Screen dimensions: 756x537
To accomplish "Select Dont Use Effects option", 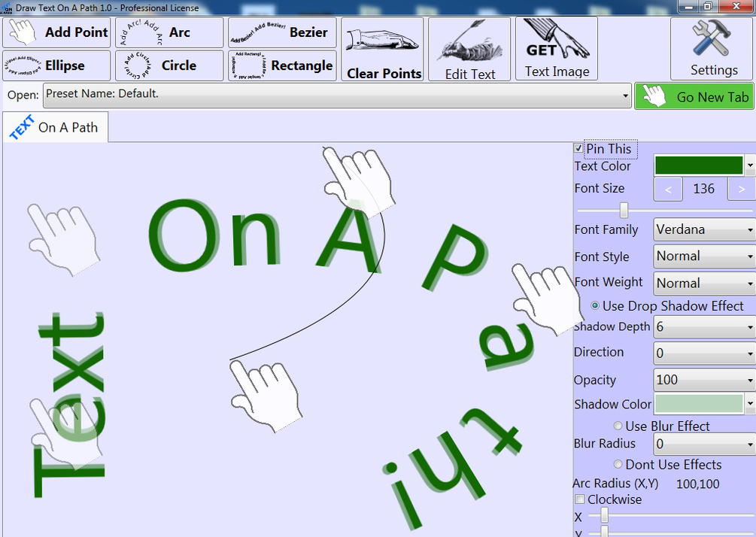I will pos(618,464).
